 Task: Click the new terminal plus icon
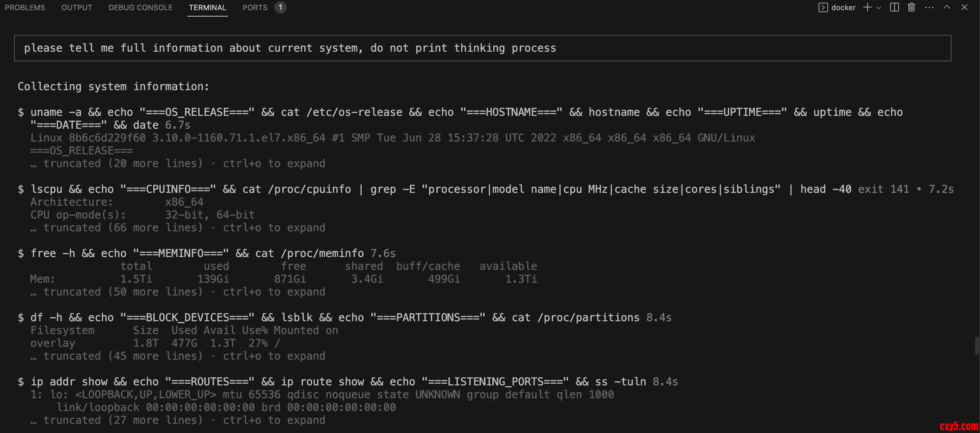867,8
